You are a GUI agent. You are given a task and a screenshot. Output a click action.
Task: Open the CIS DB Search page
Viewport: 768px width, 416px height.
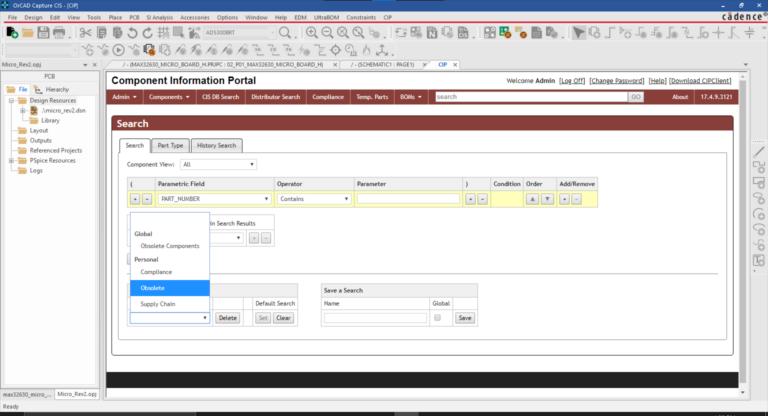220,97
